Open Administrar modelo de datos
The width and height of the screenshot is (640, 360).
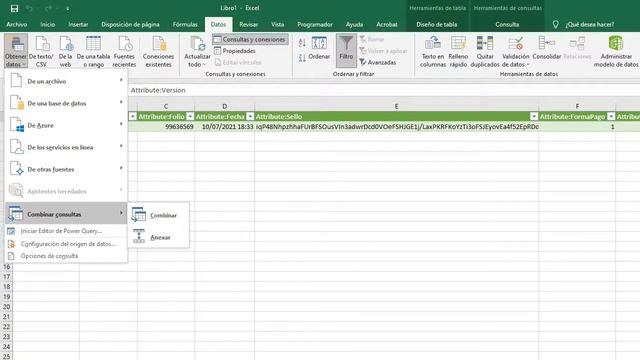point(616,51)
